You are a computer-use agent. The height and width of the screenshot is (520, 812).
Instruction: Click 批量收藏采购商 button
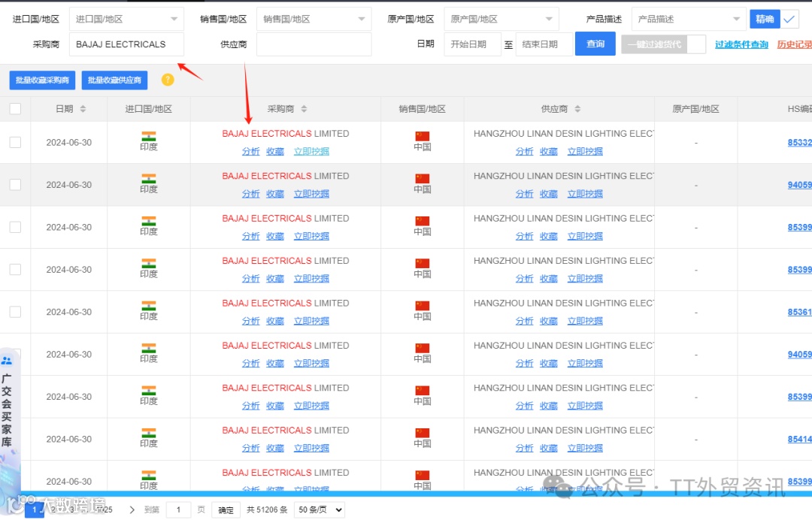[42, 80]
